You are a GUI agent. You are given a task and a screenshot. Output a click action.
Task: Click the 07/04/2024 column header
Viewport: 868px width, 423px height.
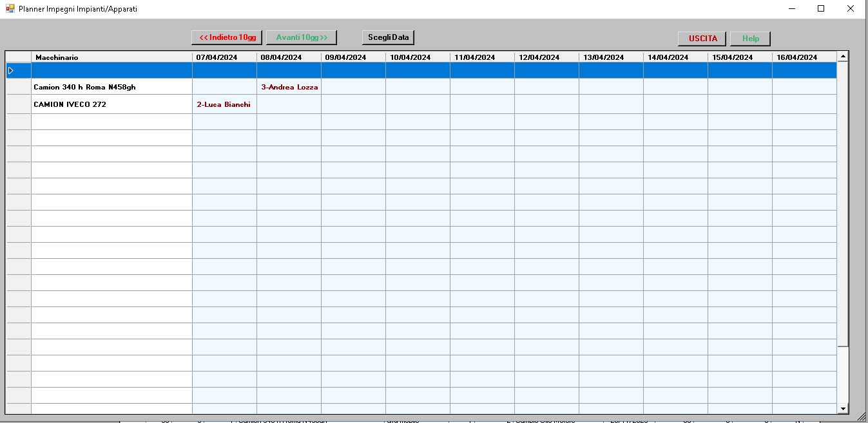(x=224, y=57)
